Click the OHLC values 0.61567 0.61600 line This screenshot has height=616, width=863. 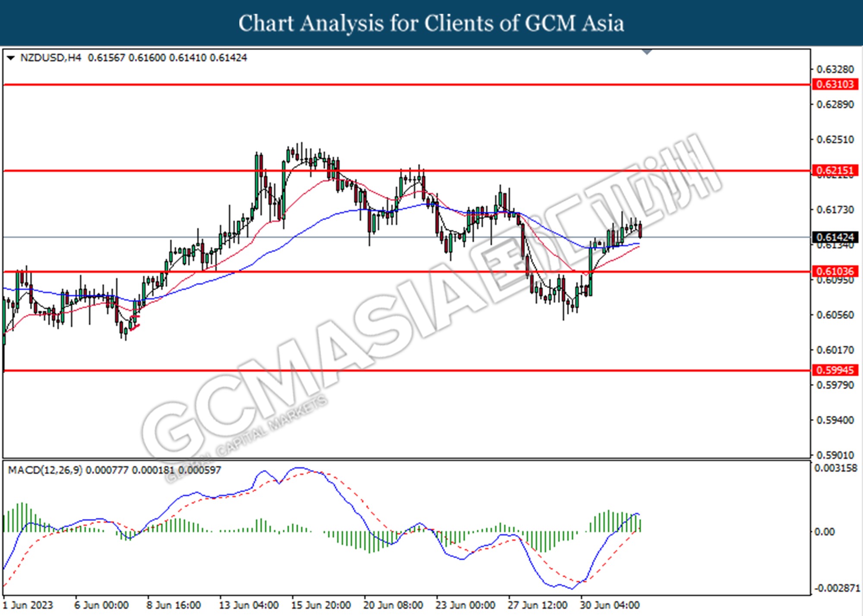click(167, 58)
